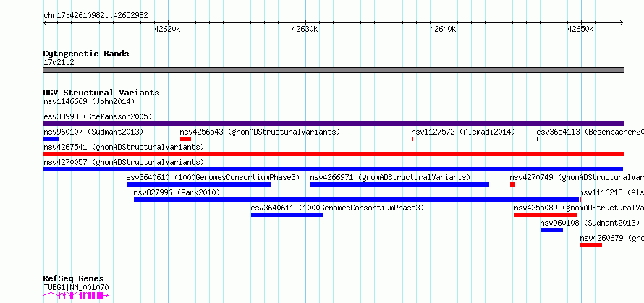This screenshot has width=644, height=303.
Task: Click the TUBG1|NM_001070 gene label
Action: click(77, 287)
